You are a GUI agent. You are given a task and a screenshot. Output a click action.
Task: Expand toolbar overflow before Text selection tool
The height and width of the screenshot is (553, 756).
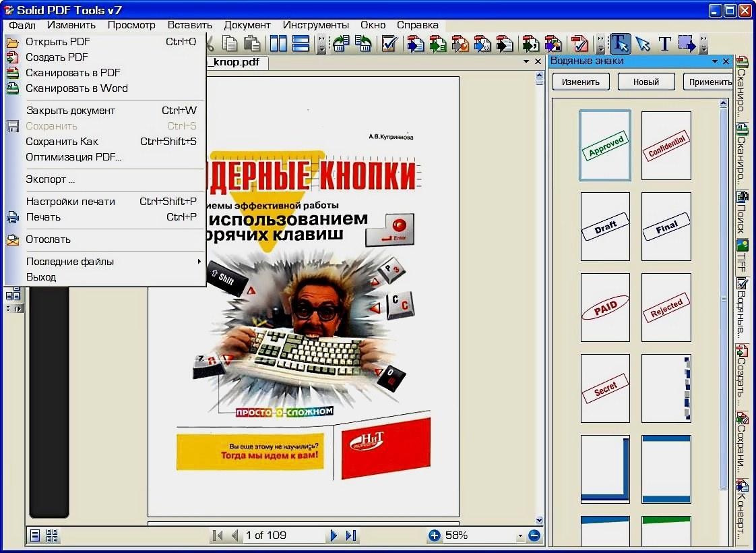coord(600,44)
